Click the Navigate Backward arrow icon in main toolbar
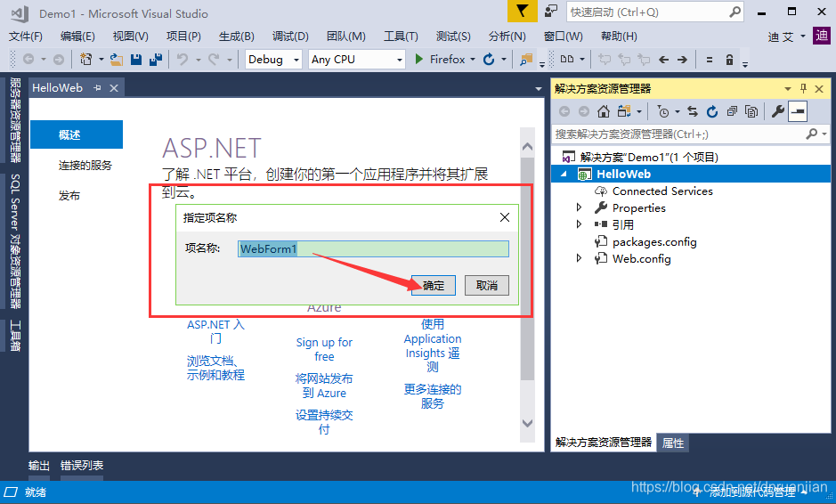 (x=663, y=60)
